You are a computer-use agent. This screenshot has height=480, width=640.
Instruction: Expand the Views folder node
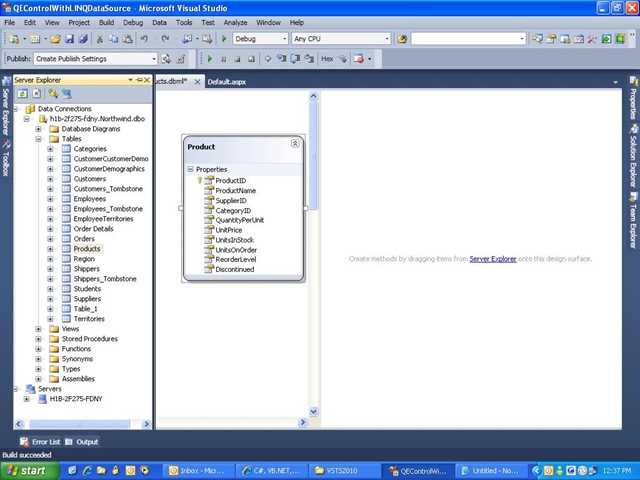point(38,329)
